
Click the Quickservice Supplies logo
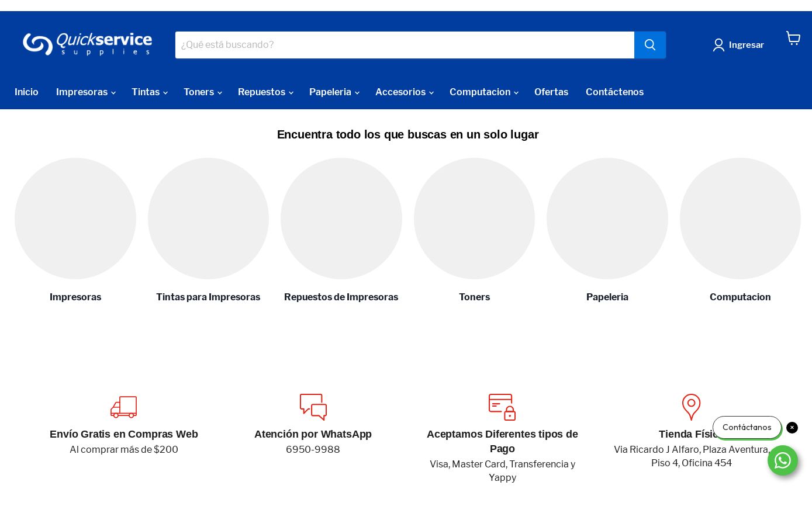click(x=88, y=44)
